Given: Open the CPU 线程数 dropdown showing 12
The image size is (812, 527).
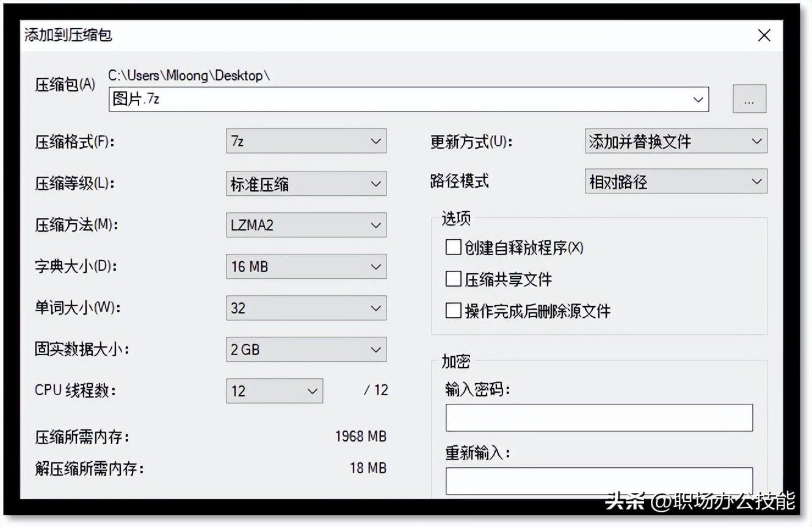Looking at the screenshot, I should pyautogui.click(x=274, y=390).
